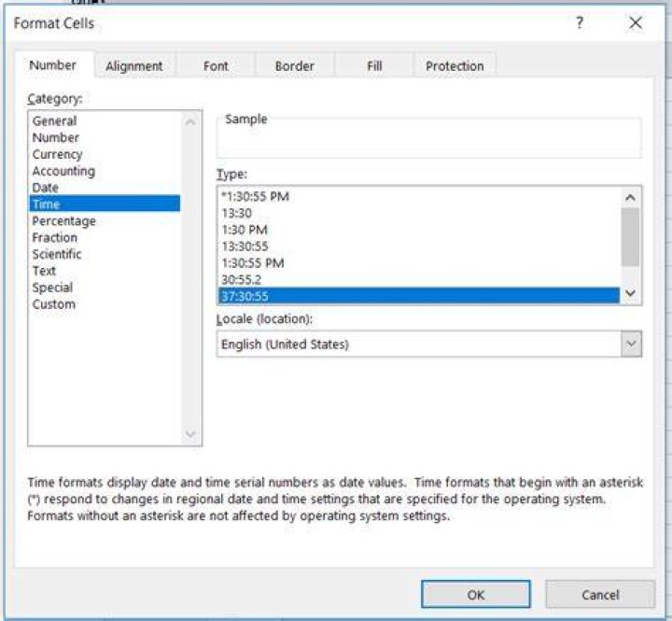Click the Category list scroll up arrow

pyautogui.click(x=190, y=122)
